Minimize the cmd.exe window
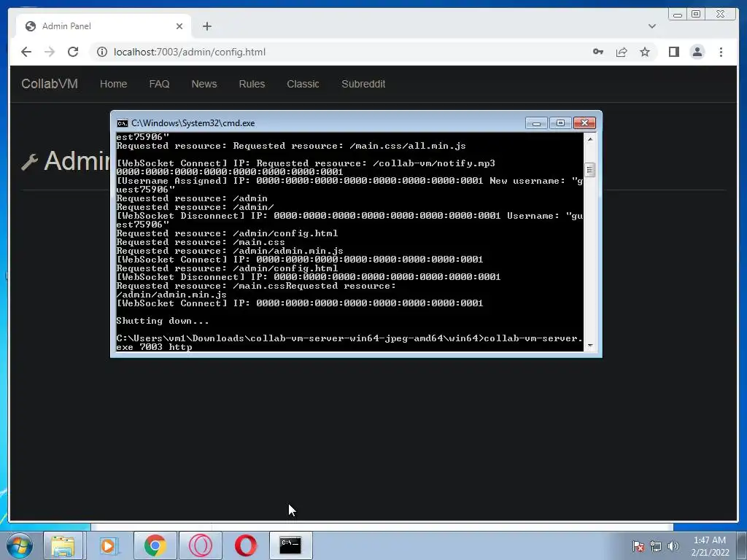 536,123
